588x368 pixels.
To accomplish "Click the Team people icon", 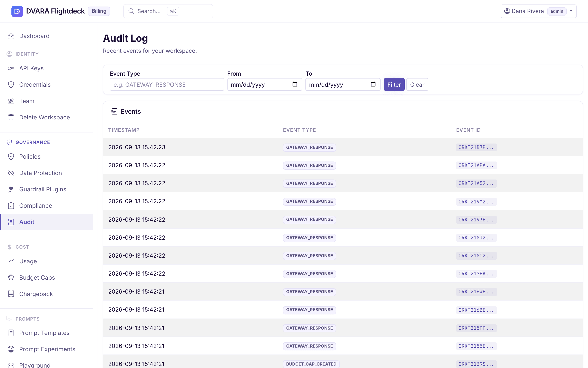I will (11, 101).
